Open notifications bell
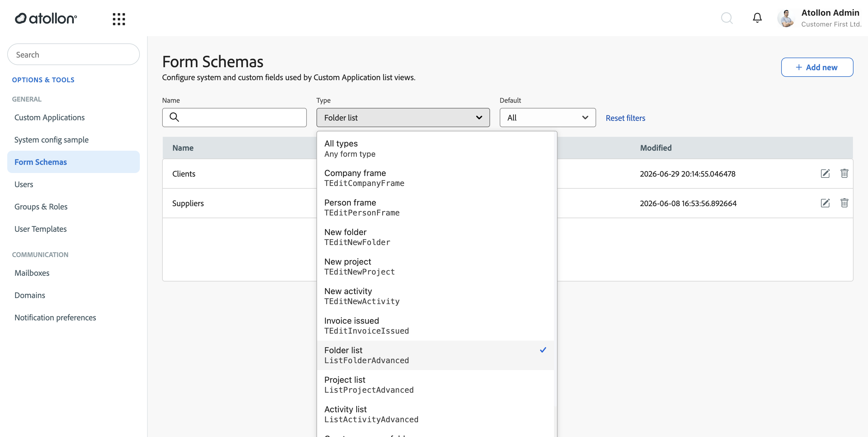868x437 pixels. pos(757,18)
